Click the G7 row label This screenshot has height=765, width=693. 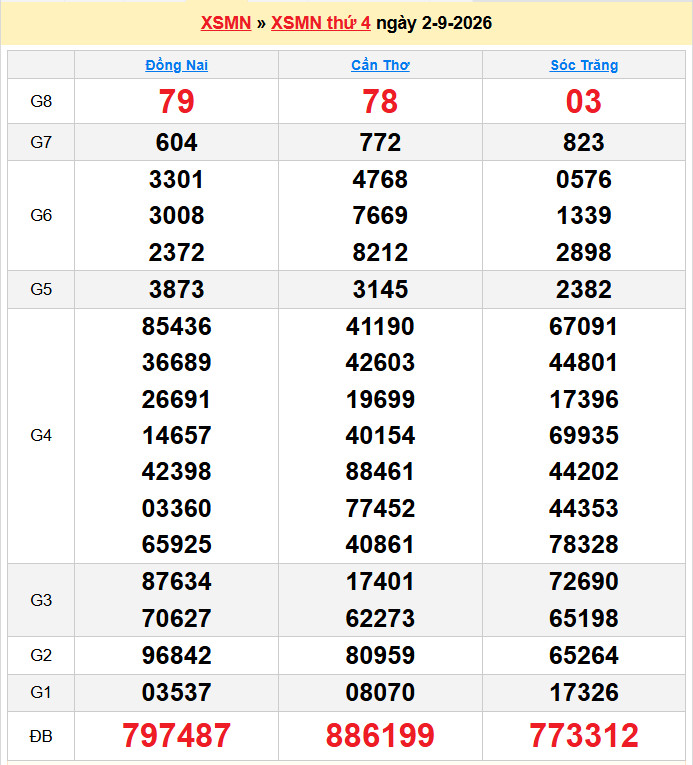pos(41,142)
